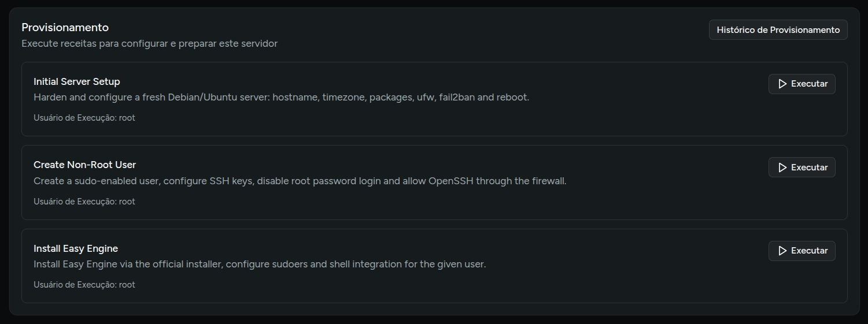The image size is (868, 324).
Task: Click play icon for Create Non-Root User
Action: (782, 167)
